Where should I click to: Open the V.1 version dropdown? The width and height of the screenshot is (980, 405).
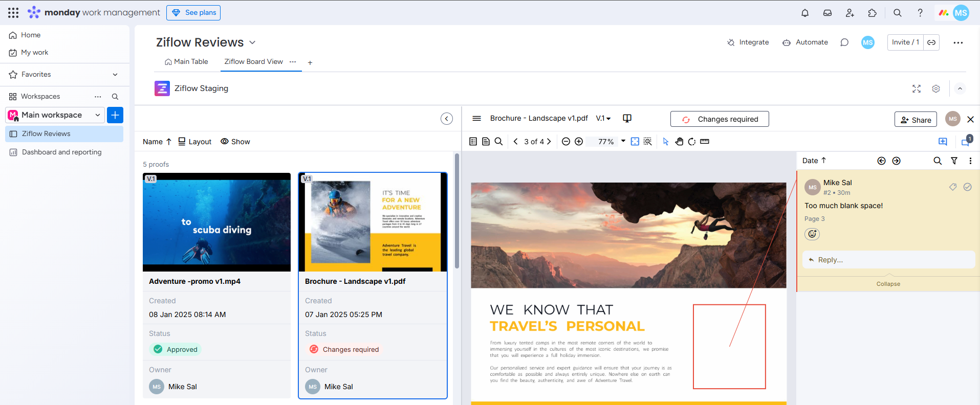(x=603, y=119)
